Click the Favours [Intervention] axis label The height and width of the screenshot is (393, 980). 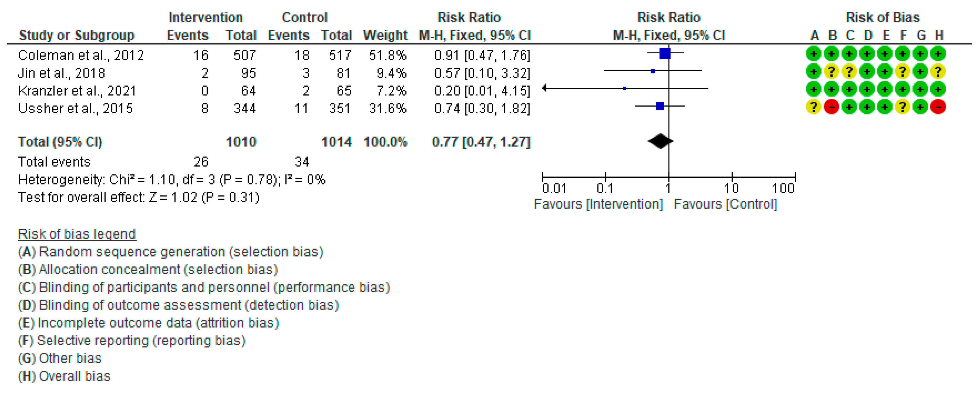point(598,204)
